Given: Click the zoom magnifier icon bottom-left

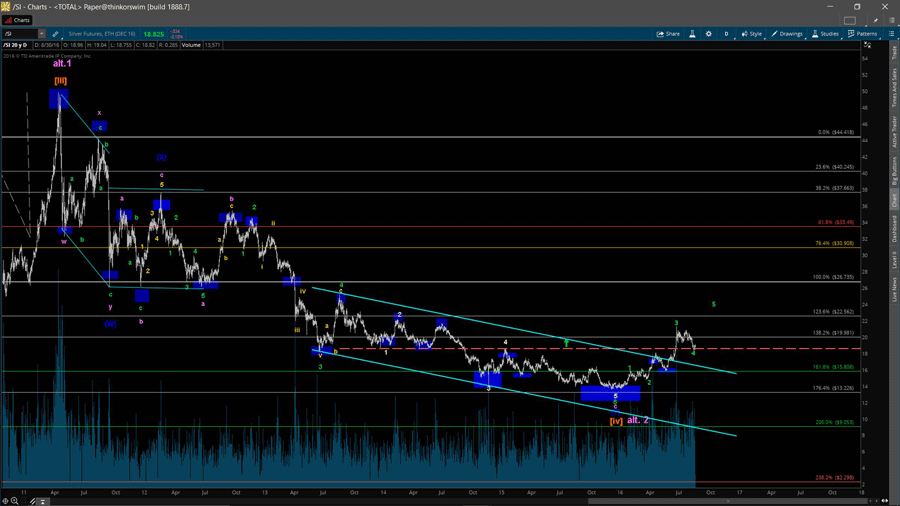Looking at the screenshot, I should (14, 501).
